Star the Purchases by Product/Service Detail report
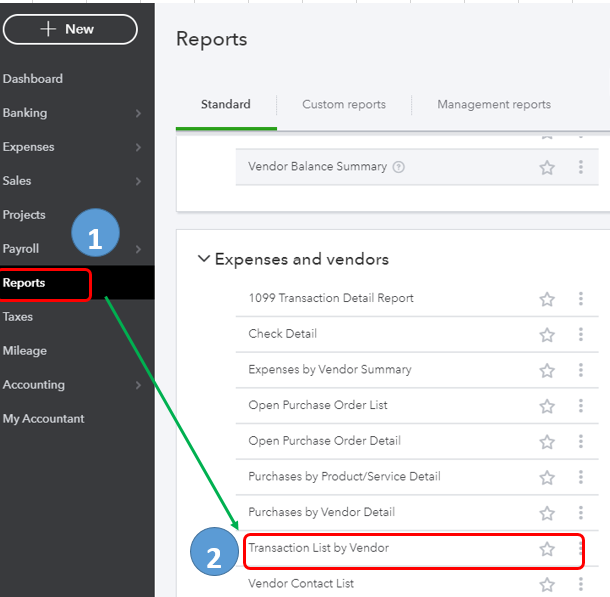This screenshot has width=610, height=597. point(547,477)
